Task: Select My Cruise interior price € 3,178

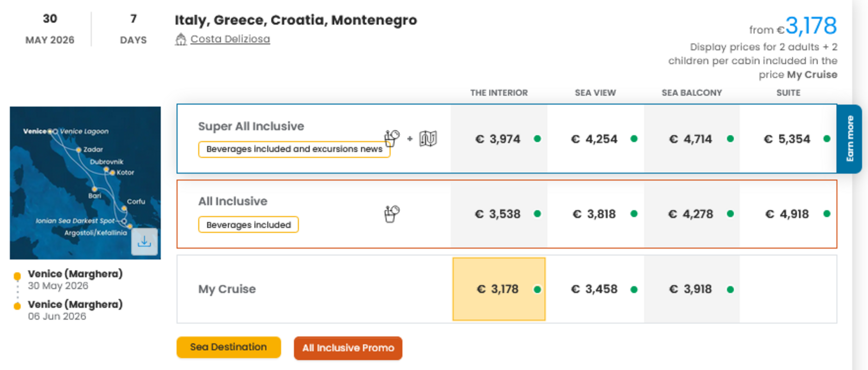Action: 498,289
